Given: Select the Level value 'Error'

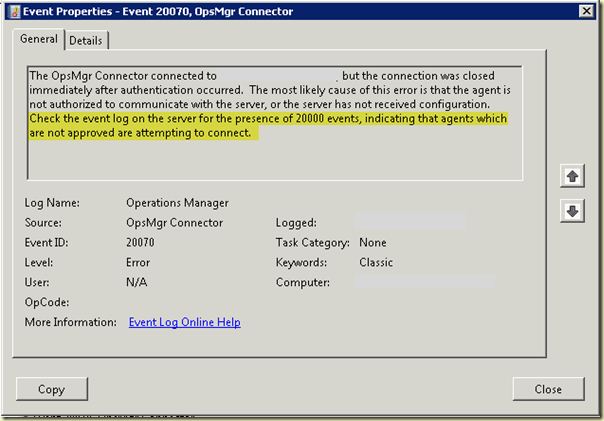Looking at the screenshot, I should (x=138, y=263).
